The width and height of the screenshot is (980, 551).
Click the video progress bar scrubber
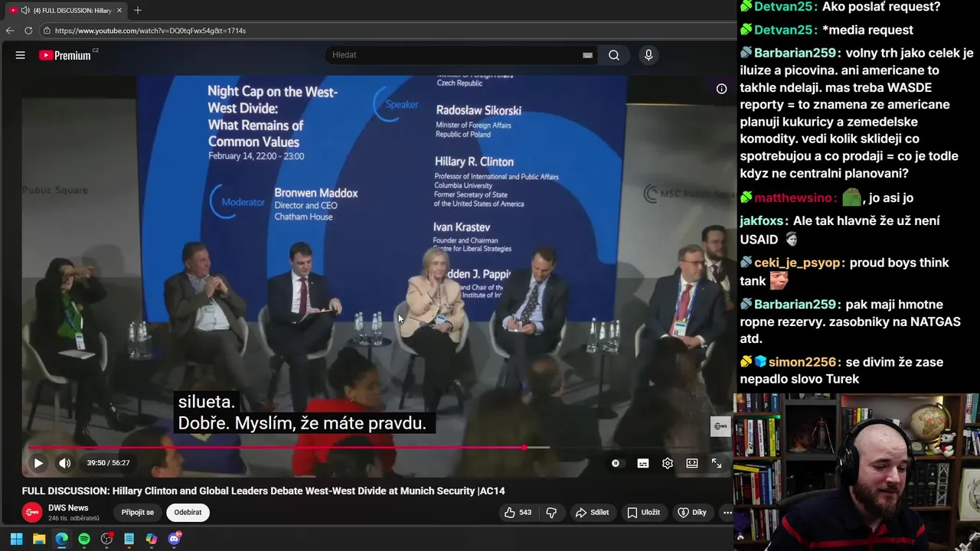[x=524, y=447]
